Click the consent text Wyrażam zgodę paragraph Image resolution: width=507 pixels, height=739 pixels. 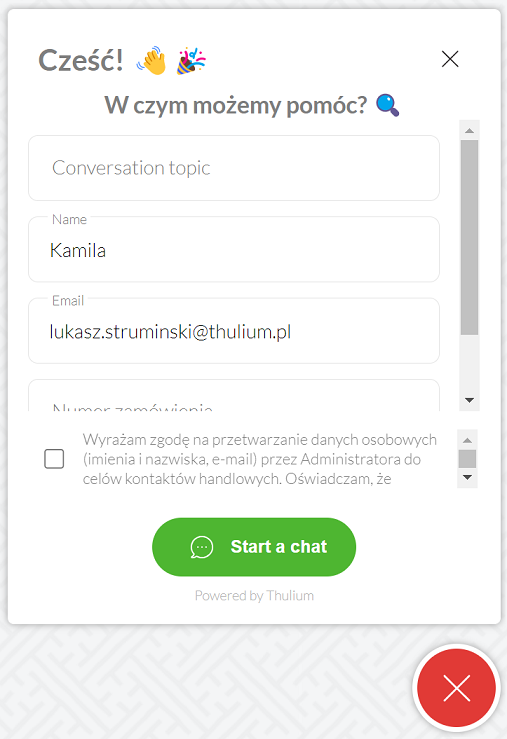click(x=260, y=459)
